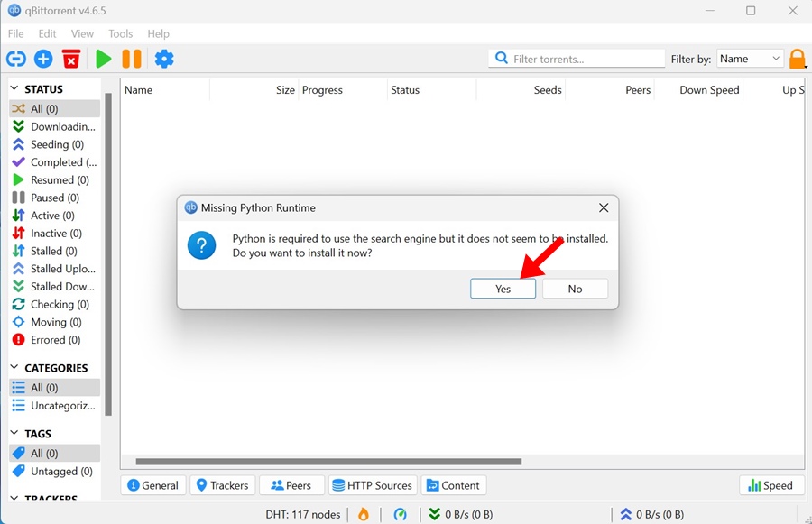This screenshot has height=524, width=812.
Task: Click DHT: 117 nodes status text
Action: point(303,514)
